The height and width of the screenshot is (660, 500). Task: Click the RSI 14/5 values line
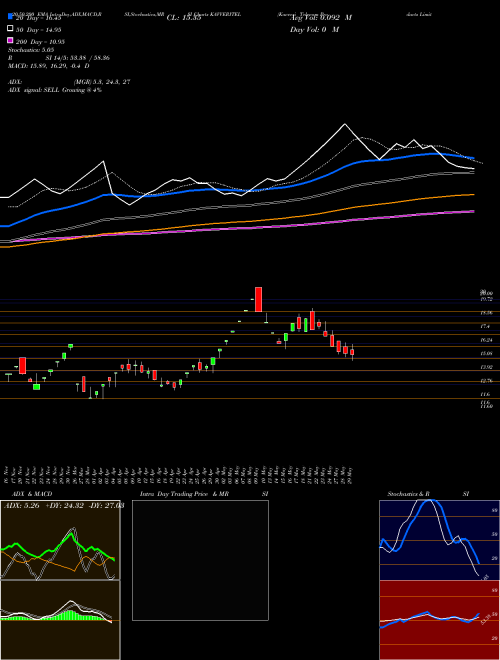[59, 58]
